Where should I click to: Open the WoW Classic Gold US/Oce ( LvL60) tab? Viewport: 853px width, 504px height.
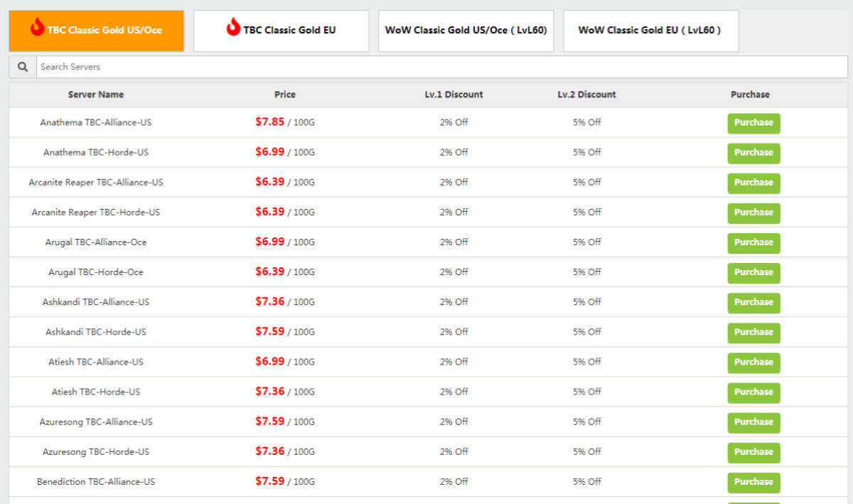[466, 30]
